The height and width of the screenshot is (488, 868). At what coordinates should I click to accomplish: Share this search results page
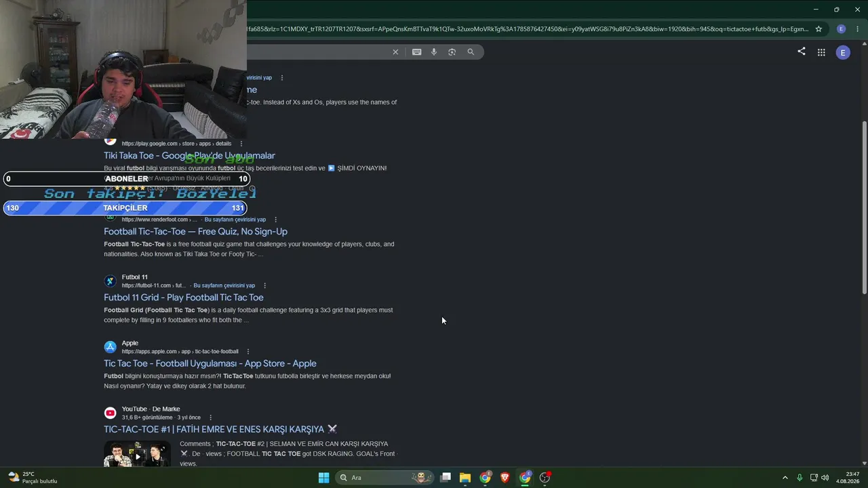pos(802,52)
